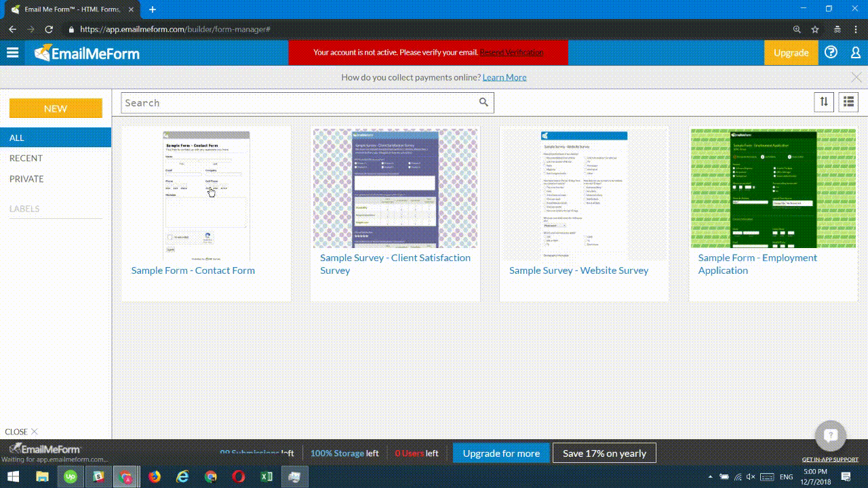The image size is (868, 488).
Task: Click the EmailMeForm footer logo
Action: click(44, 449)
